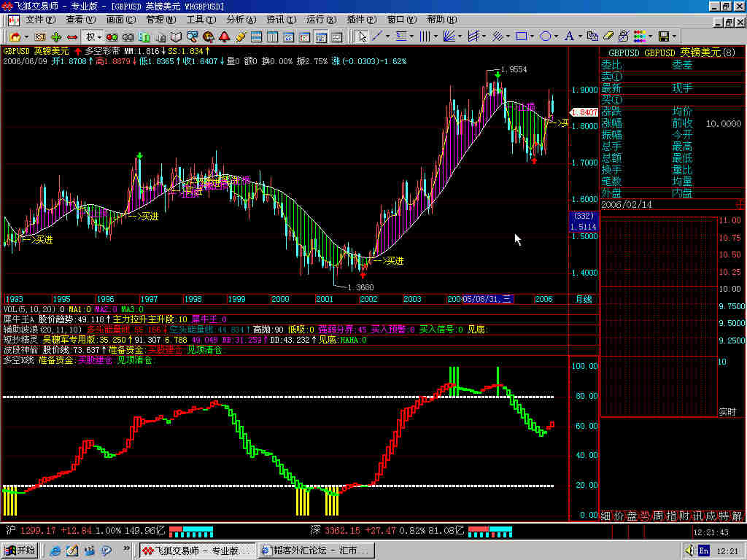Click the Windows 开始 Start button

pos(20,550)
